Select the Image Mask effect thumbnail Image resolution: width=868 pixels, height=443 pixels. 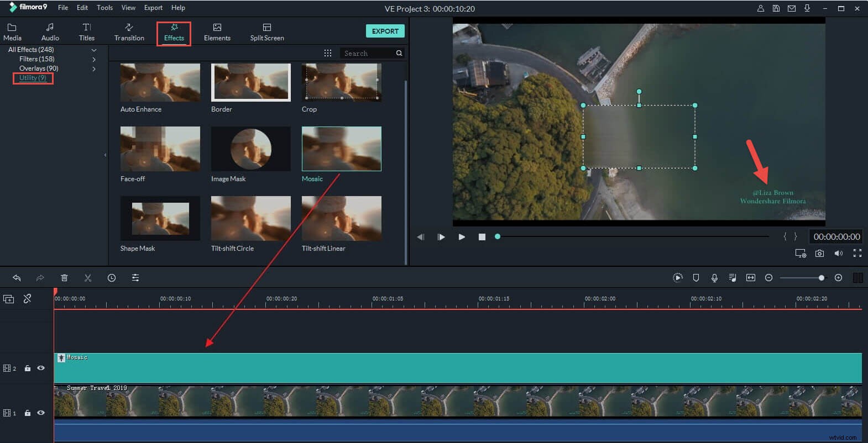[251, 149]
